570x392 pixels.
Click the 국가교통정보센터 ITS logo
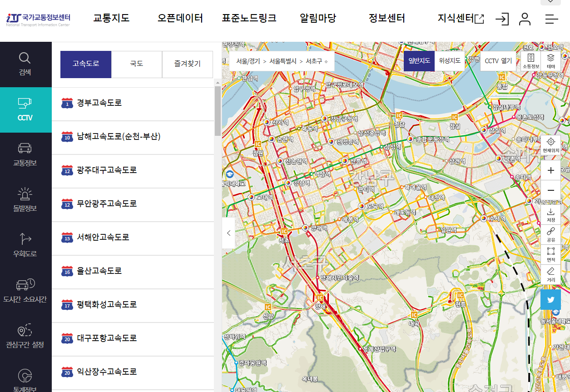point(38,19)
